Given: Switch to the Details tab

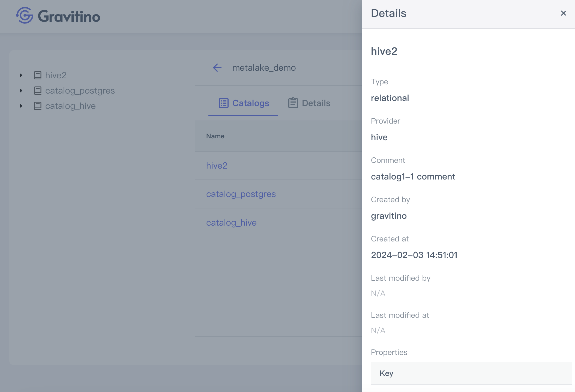Looking at the screenshot, I should tap(316, 103).
